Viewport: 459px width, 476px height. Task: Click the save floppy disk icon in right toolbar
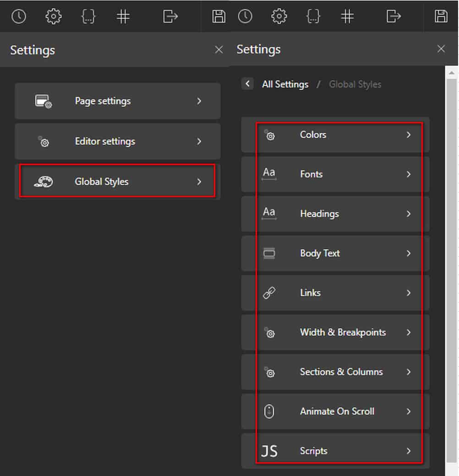pos(441,16)
